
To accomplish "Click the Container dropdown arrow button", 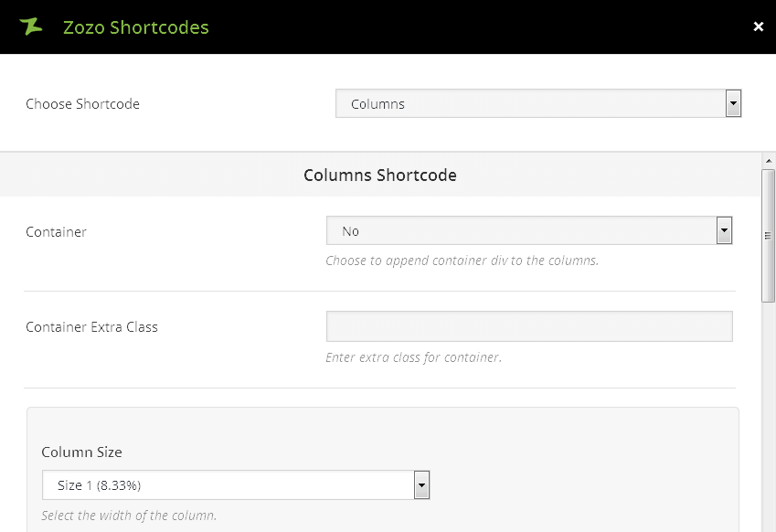I will [x=724, y=231].
